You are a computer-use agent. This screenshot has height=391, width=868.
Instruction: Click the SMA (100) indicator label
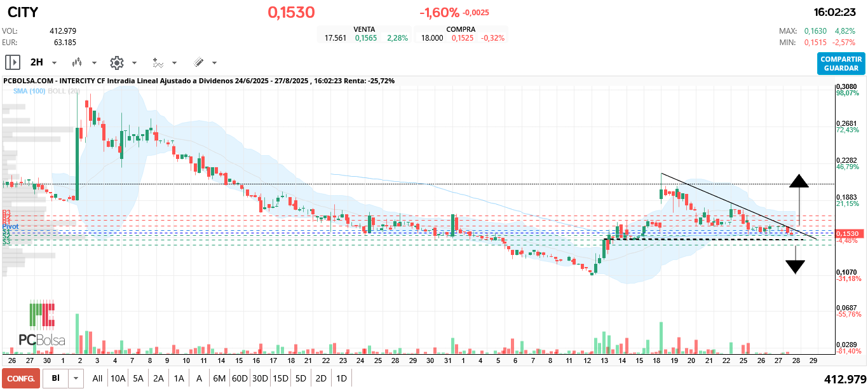pos(31,91)
